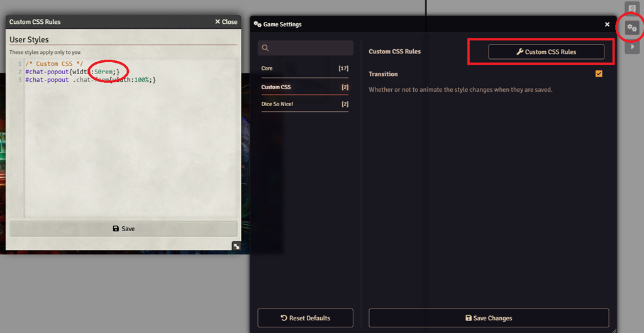
Task: Click the sidebar arrow icon below gears
Action: pyautogui.click(x=632, y=46)
